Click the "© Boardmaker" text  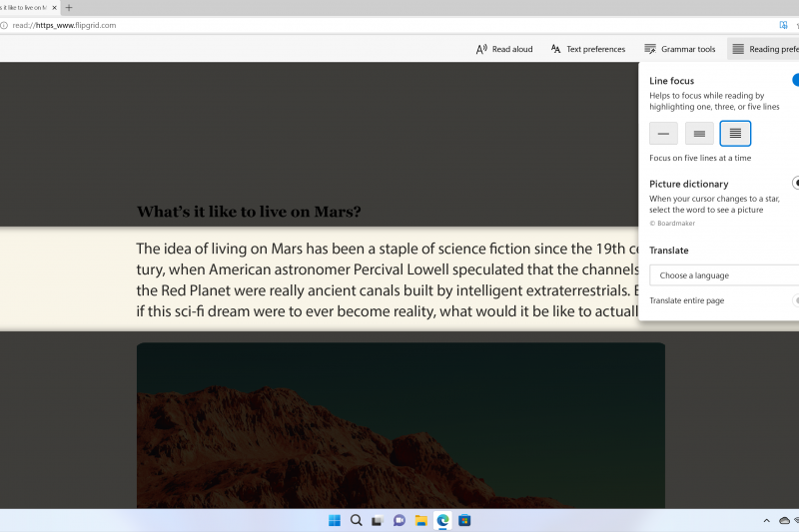point(672,223)
